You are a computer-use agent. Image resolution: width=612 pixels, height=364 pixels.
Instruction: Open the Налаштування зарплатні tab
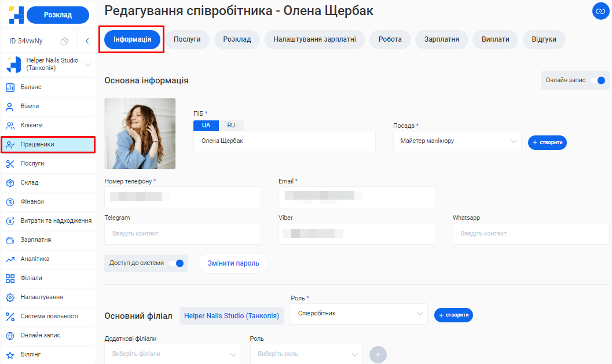tap(314, 39)
